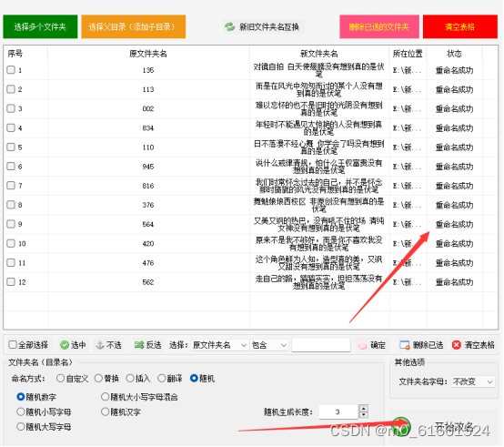The image size is (504, 447).
Task: Click the 重命名成功 status in row 1
Action: click(x=454, y=70)
